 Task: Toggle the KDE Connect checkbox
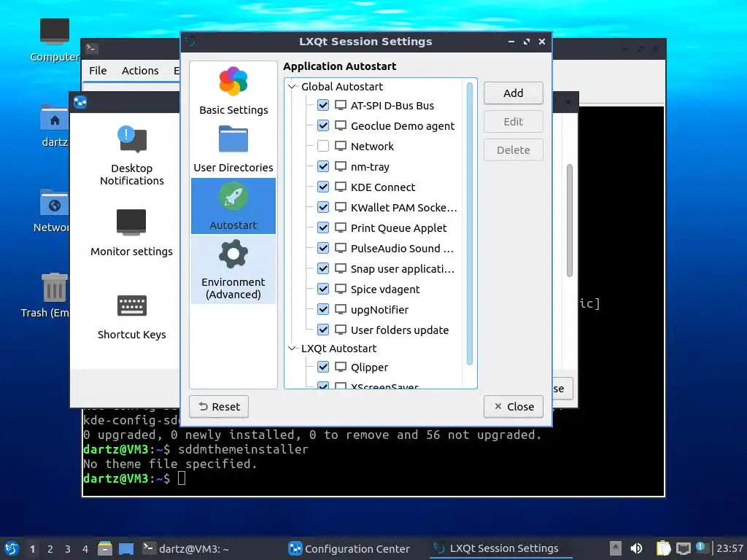click(323, 187)
